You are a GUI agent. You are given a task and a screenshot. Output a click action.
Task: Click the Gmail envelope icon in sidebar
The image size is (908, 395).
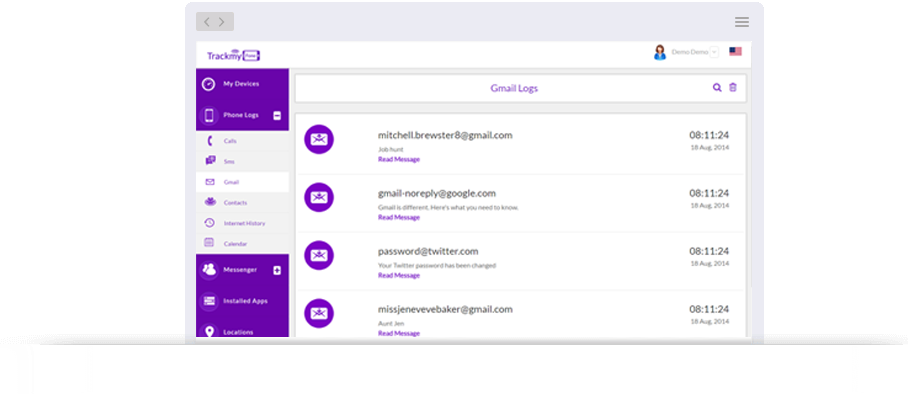210,182
